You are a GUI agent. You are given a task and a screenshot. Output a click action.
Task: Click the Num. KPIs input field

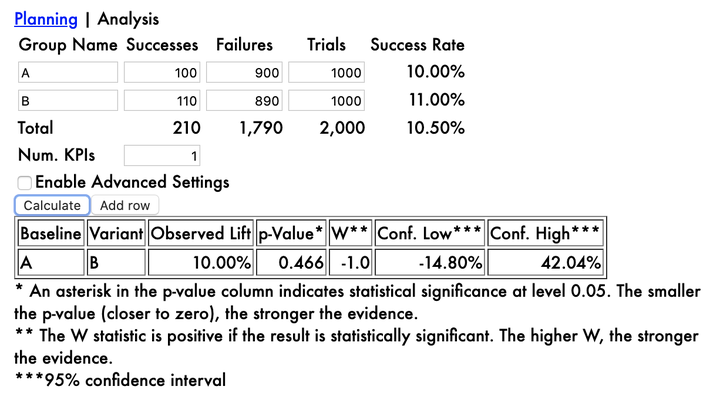pos(162,156)
